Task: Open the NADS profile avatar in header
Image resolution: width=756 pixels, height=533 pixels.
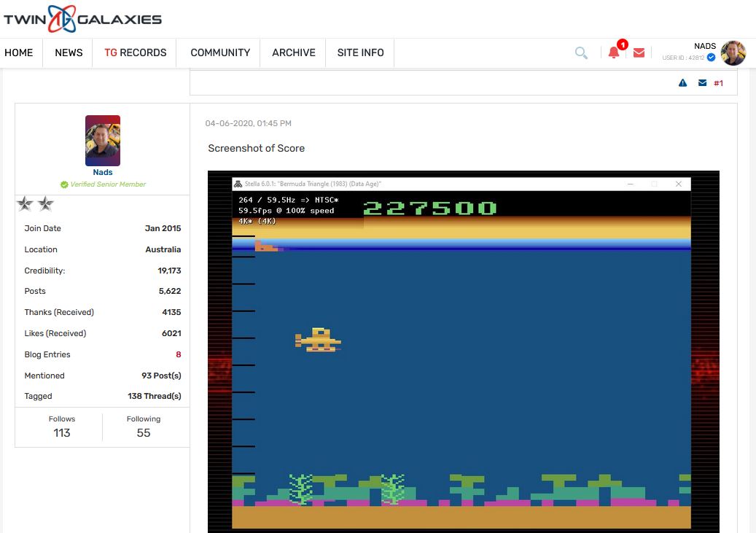Action: 733,52
